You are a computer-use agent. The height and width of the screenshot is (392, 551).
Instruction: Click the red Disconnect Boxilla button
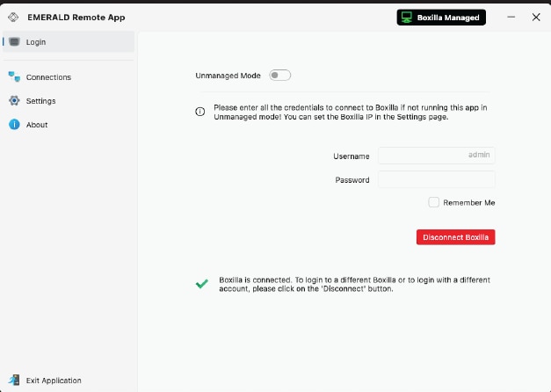456,237
